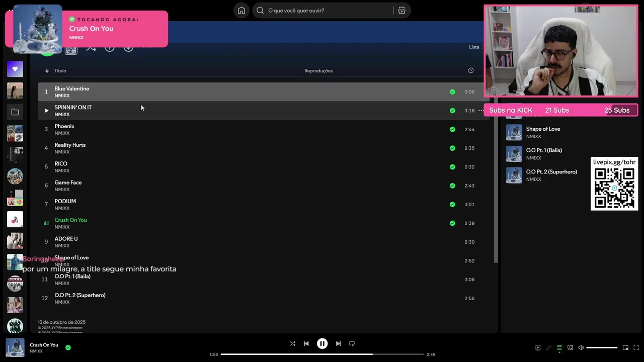This screenshot has width=644, height=362.
Task: Click the clock duration column header icon
Action: [x=471, y=70]
